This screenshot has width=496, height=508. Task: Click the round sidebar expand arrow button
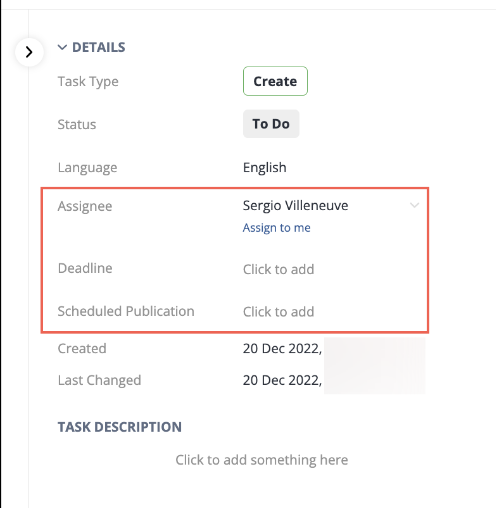point(29,52)
